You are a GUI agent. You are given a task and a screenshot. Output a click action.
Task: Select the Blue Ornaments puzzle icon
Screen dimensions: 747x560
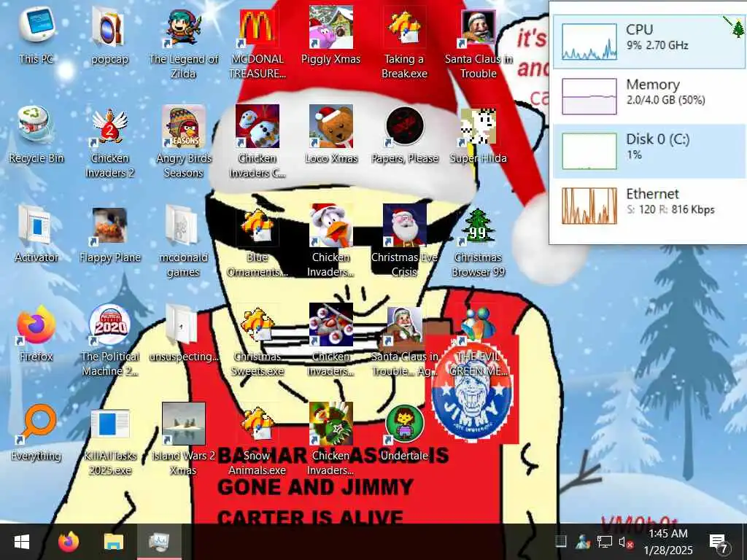258,241
